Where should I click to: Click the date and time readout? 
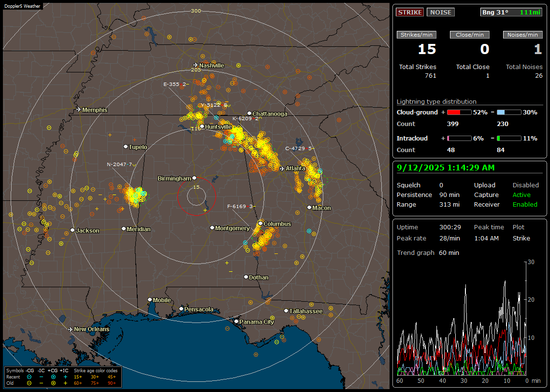pyautogui.click(x=446, y=168)
